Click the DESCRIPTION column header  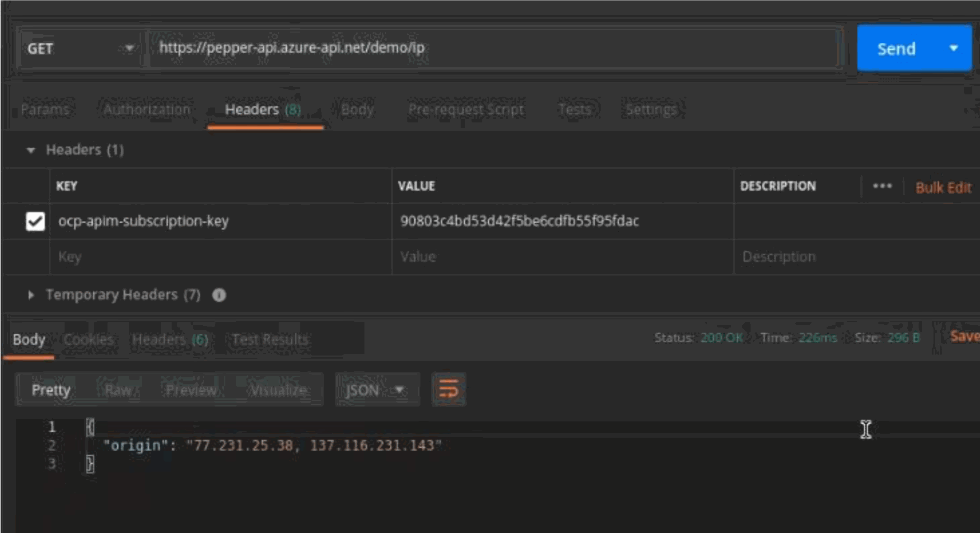(x=778, y=186)
